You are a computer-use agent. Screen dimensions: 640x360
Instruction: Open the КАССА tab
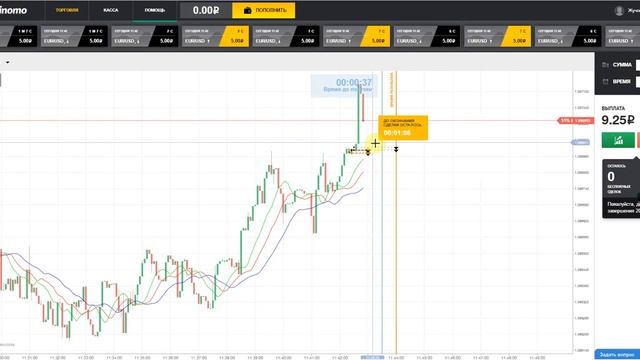pos(111,10)
